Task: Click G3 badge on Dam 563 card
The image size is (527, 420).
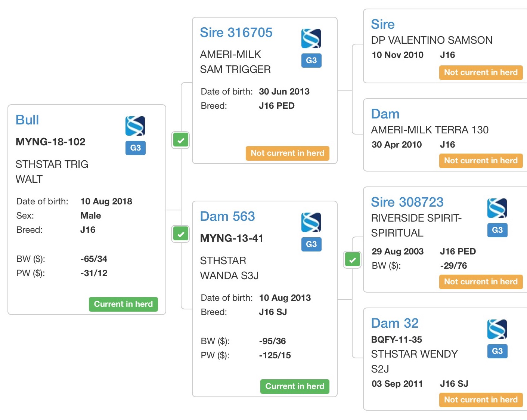Action: point(311,244)
